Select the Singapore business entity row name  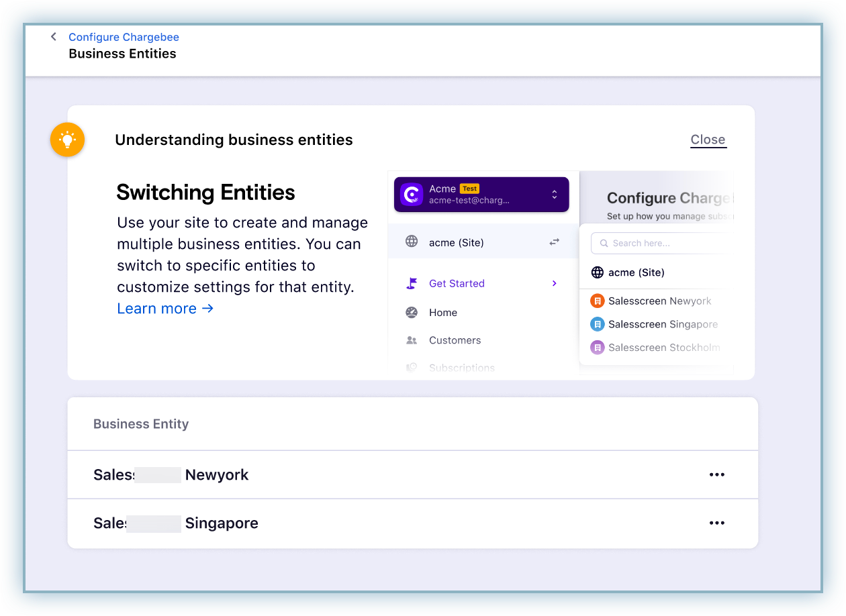click(x=176, y=523)
